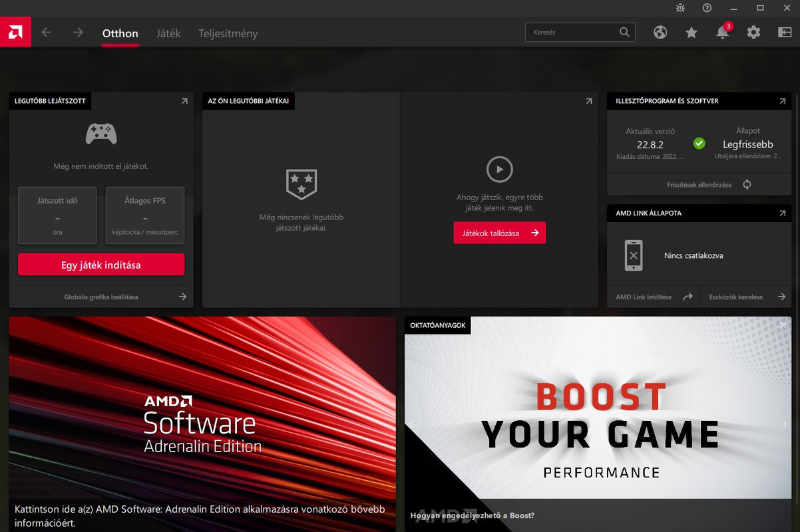Expand the Oktatóanyagok panel
Screen dimensions: 800x532
coord(782,325)
